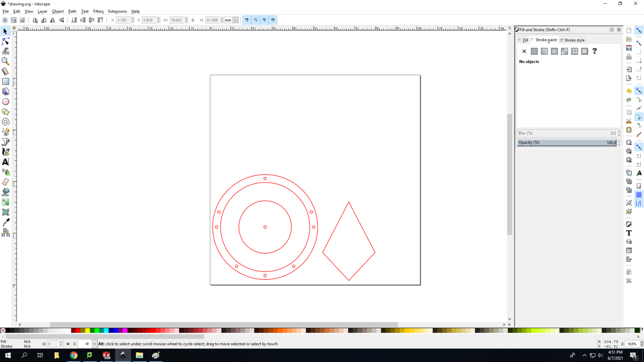Pick the red swatch in palette
The height and width of the screenshot is (362, 644).
click(x=78, y=330)
